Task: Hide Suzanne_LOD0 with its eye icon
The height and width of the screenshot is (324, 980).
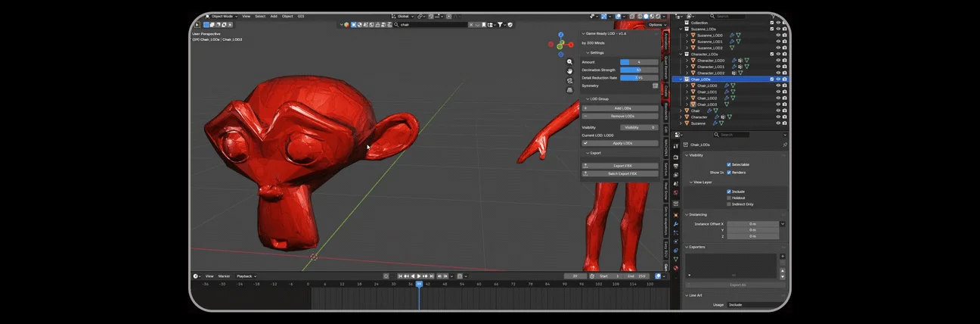Action: pyautogui.click(x=777, y=36)
